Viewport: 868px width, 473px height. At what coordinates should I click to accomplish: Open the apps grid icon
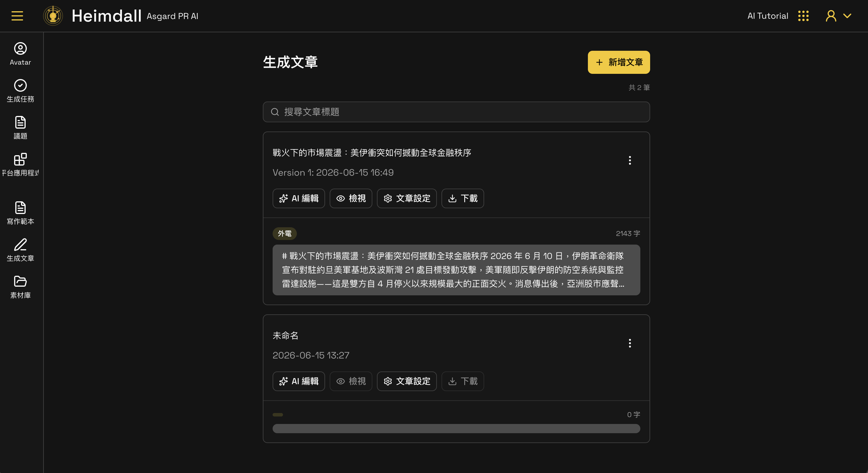pos(803,16)
